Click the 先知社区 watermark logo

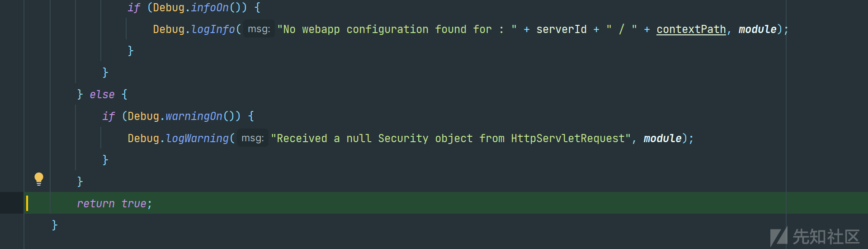815,236
